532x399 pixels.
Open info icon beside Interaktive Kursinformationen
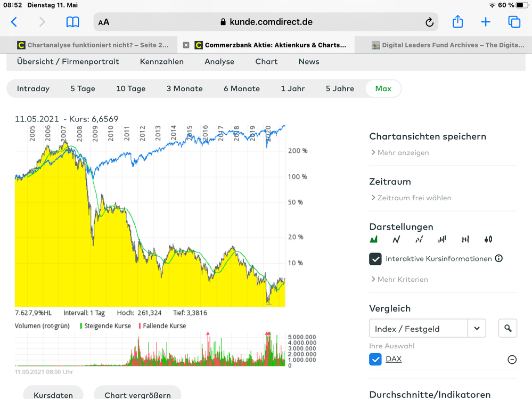[x=499, y=258]
